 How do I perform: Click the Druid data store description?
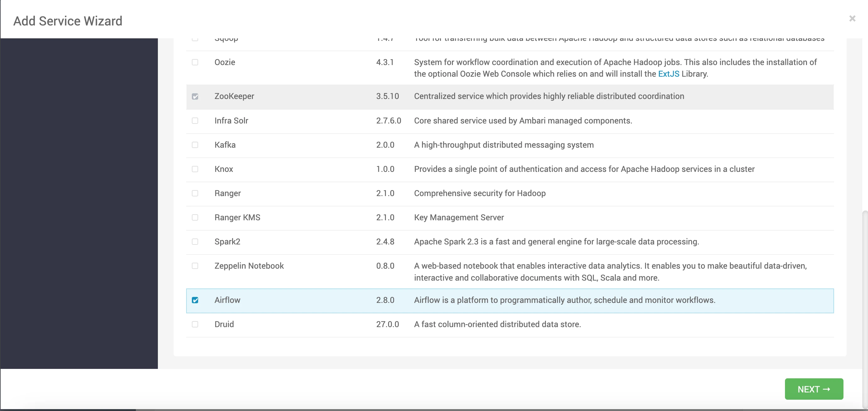click(x=497, y=324)
